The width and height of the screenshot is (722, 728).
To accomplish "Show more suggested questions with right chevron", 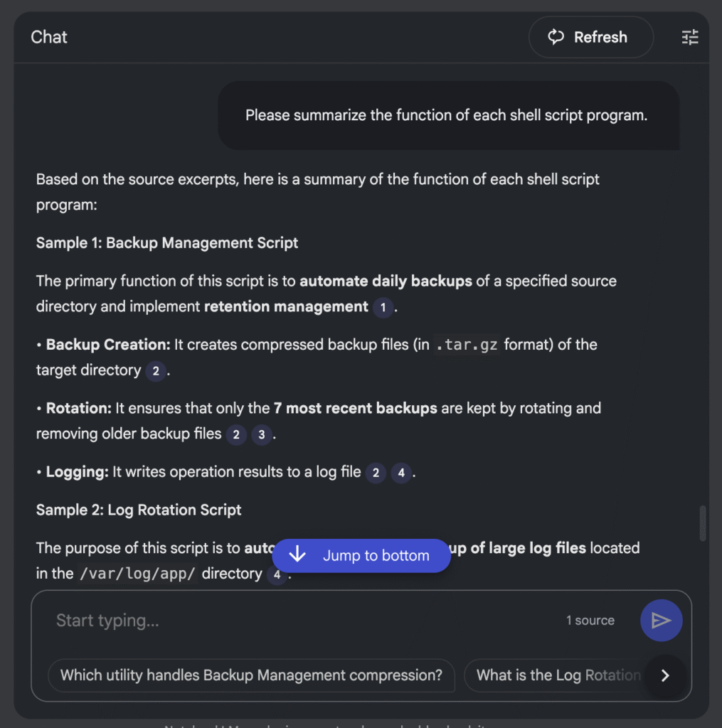I will click(x=665, y=675).
